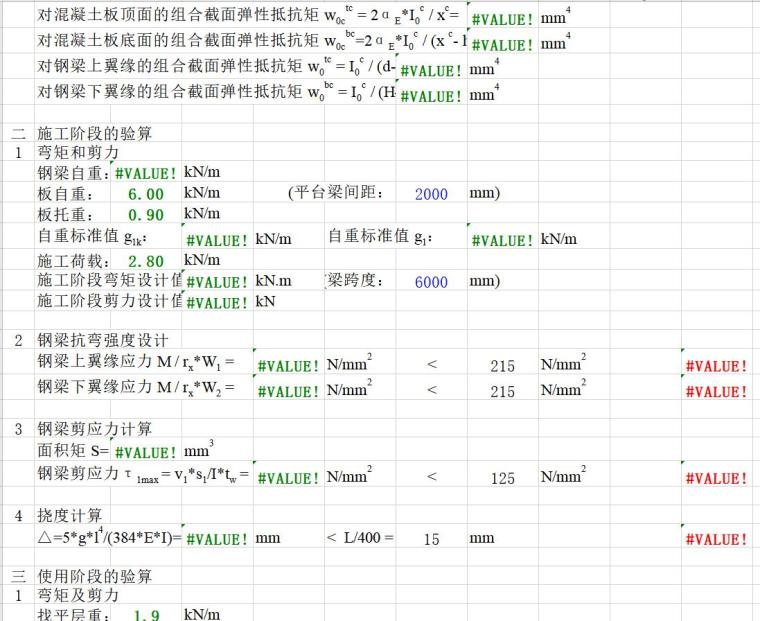Image resolution: width=760 pixels, height=621 pixels.
Task: Select the 钢梁自重 #VALUE! error cell
Action: coord(146,174)
